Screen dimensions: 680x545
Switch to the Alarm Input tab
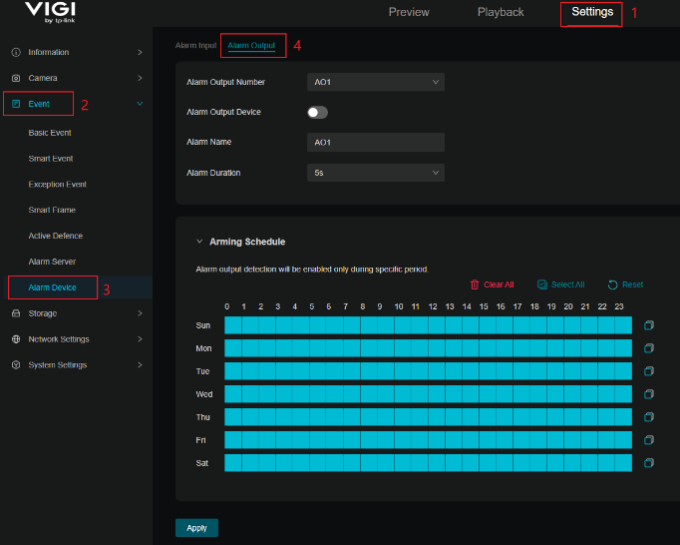coord(195,46)
